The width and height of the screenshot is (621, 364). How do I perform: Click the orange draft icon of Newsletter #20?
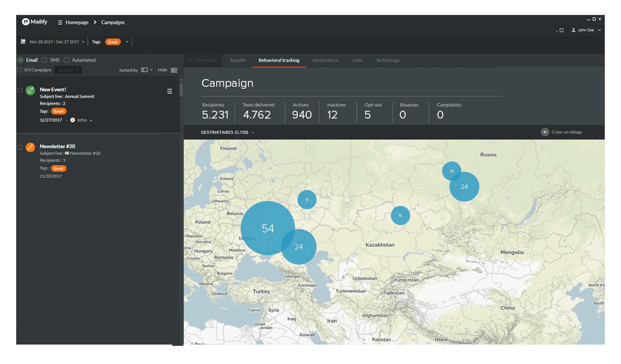pos(30,147)
